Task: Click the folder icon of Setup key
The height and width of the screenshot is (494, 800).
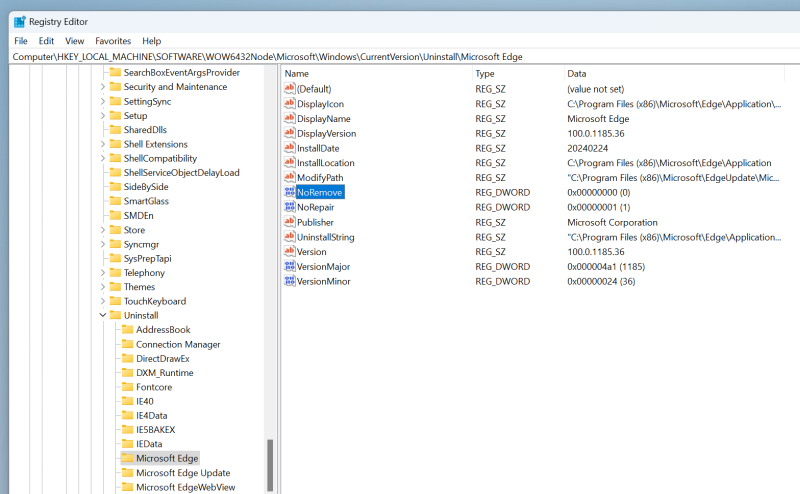Action: point(115,115)
